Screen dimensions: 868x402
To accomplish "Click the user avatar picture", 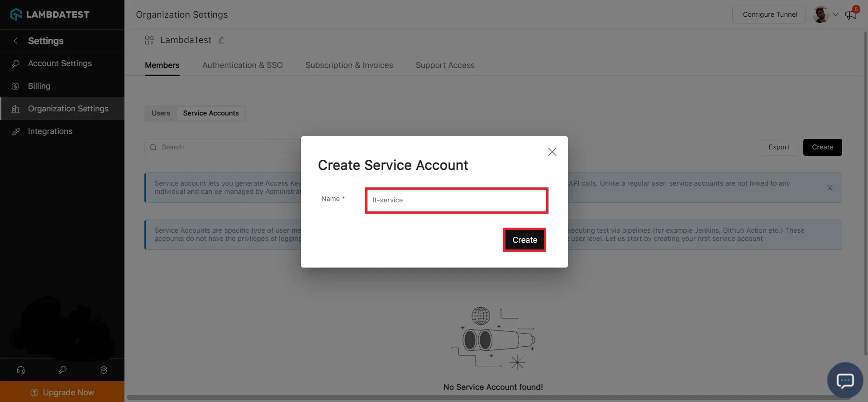I will [x=820, y=14].
